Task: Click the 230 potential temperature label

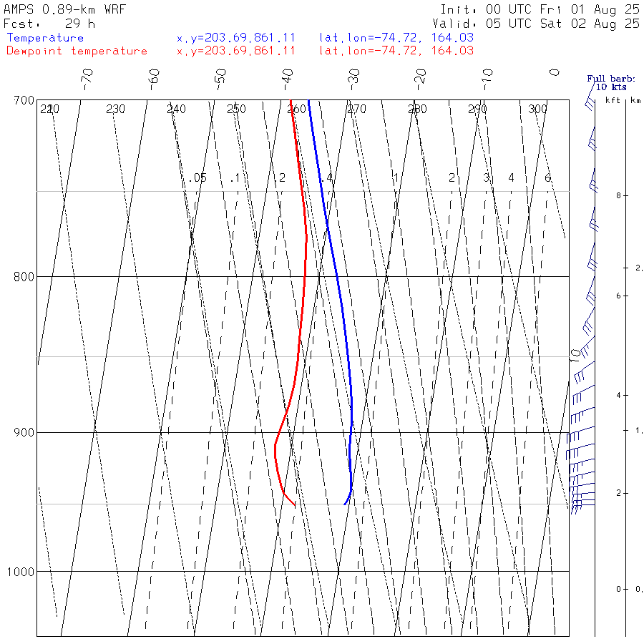Action: tap(115, 109)
